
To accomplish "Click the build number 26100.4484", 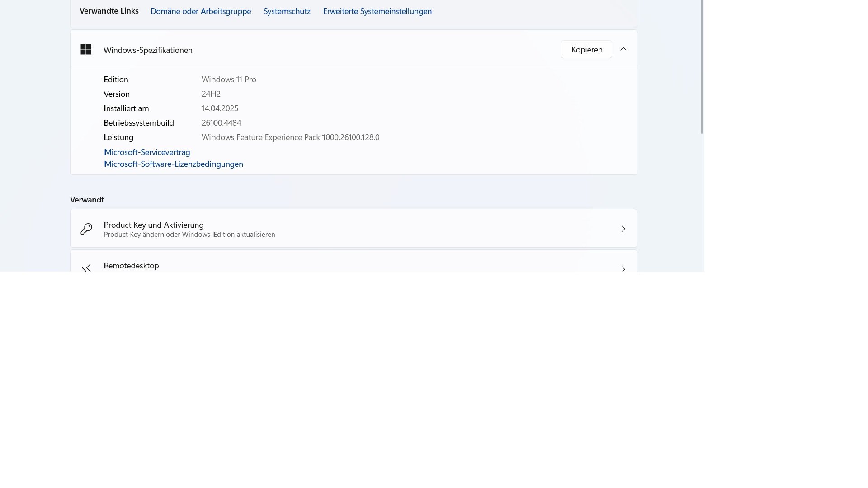I will (221, 123).
